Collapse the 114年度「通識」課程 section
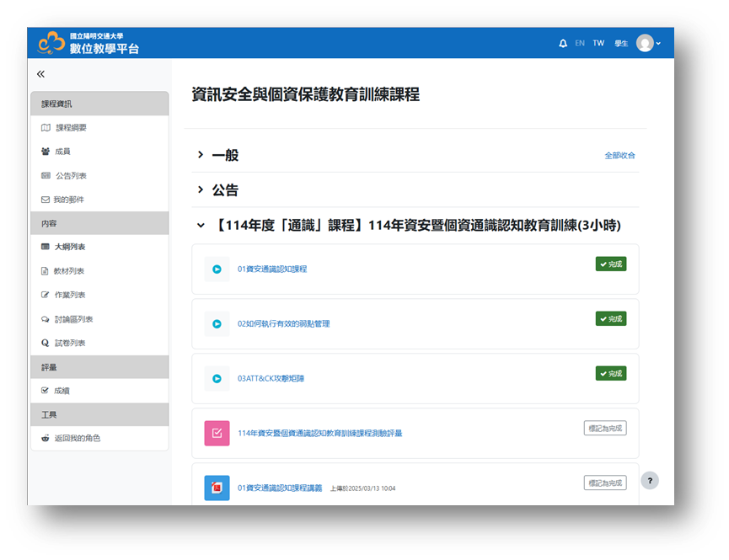The height and width of the screenshot is (560, 729). [x=201, y=226]
